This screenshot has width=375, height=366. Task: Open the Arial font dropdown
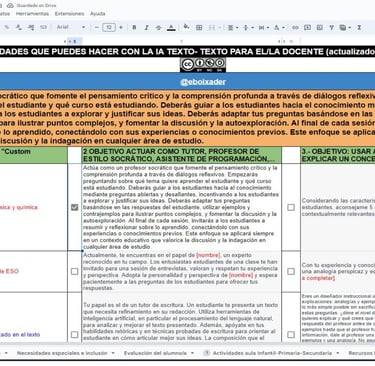[71, 27]
